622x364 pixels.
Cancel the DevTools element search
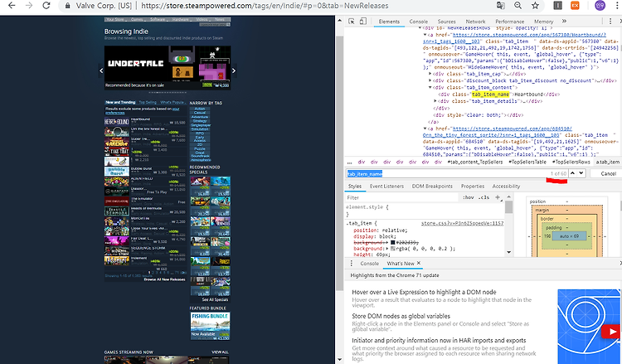(608, 173)
